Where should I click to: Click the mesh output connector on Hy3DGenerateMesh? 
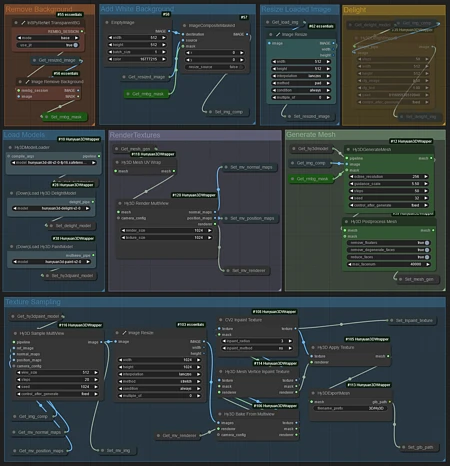(431, 158)
